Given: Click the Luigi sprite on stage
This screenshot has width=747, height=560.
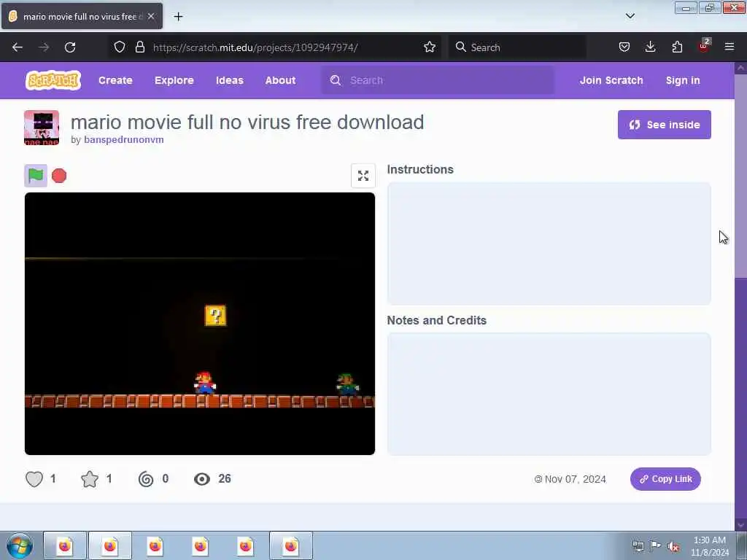Looking at the screenshot, I should (347, 384).
